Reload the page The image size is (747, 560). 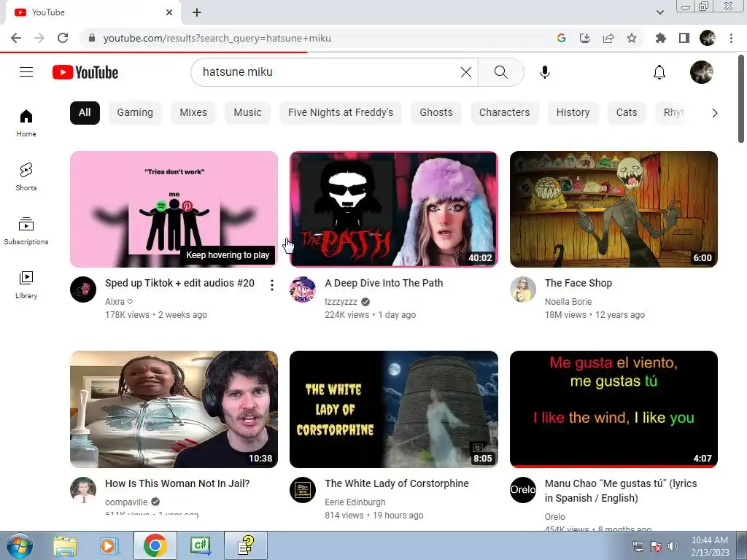tap(63, 38)
